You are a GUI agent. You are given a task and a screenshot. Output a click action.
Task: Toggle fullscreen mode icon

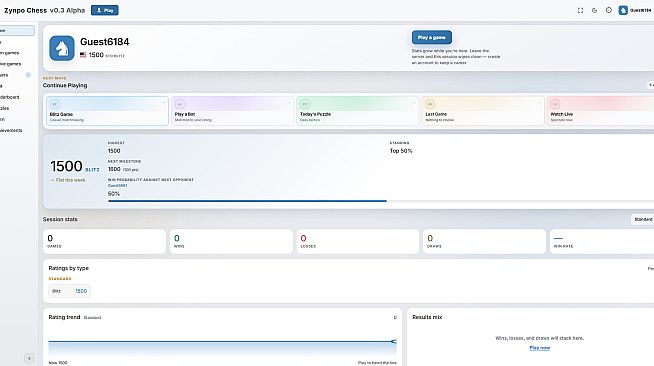click(x=580, y=10)
